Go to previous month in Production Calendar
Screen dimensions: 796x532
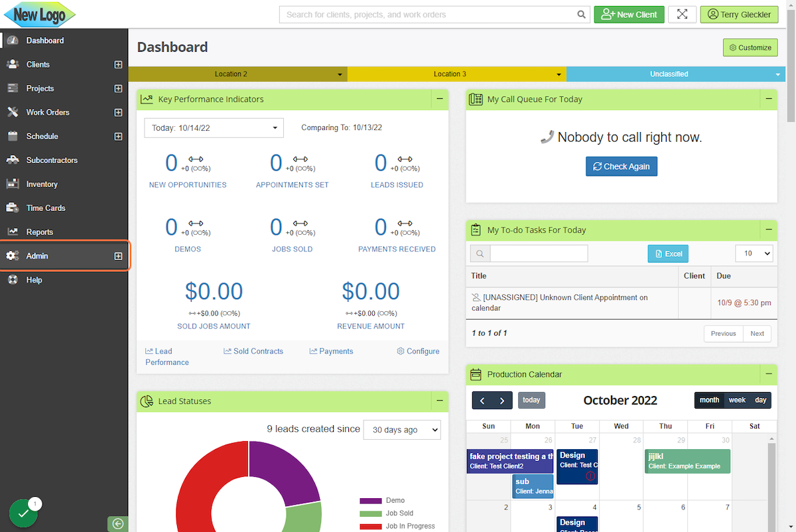click(x=482, y=401)
